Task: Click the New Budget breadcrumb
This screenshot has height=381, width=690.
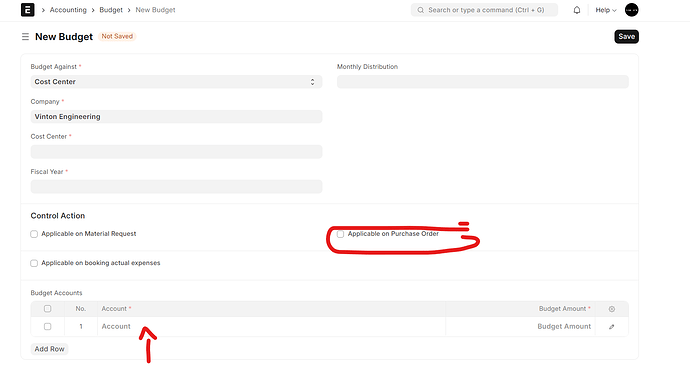Action: 155,10
